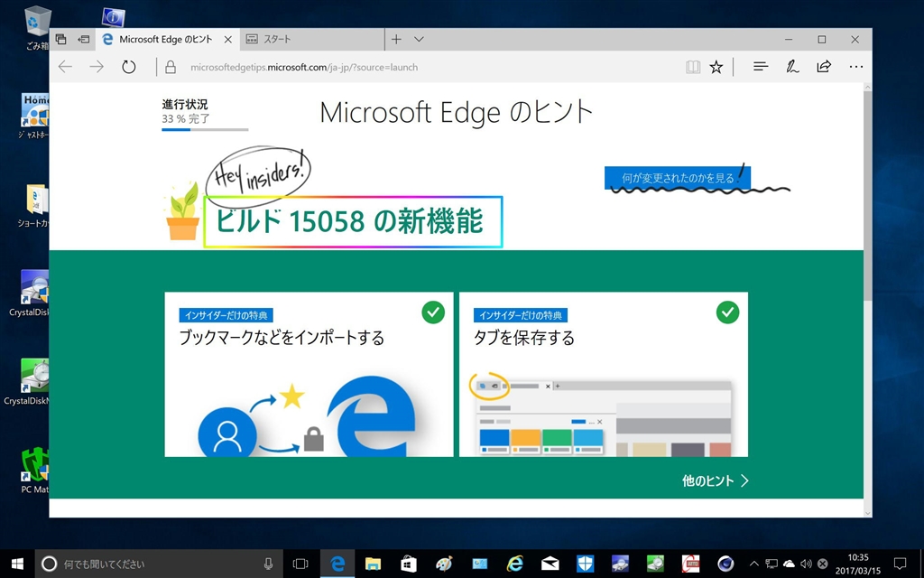Click the Edge icon in the taskbar

tap(337, 564)
